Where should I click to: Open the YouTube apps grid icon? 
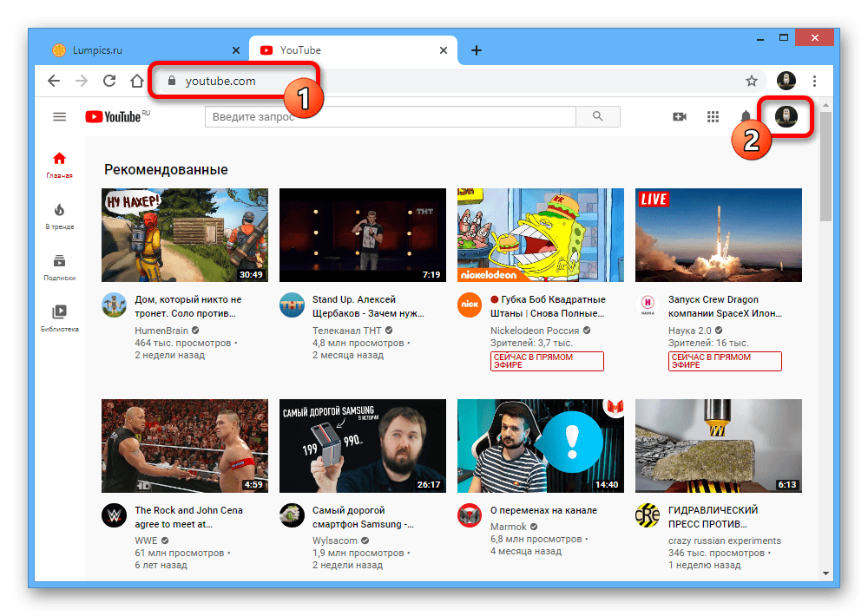(713, 117)
